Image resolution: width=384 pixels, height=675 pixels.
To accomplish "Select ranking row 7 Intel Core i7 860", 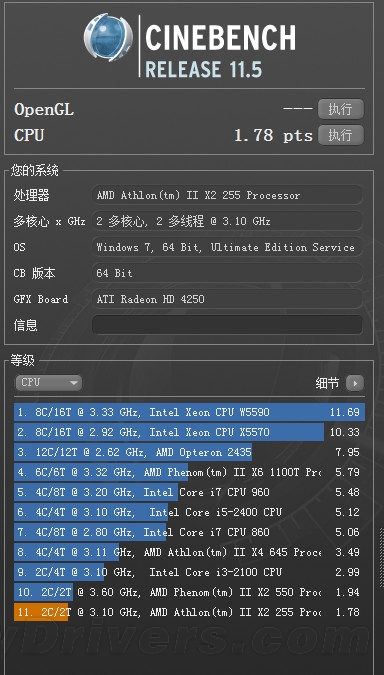I will point(189,532).
